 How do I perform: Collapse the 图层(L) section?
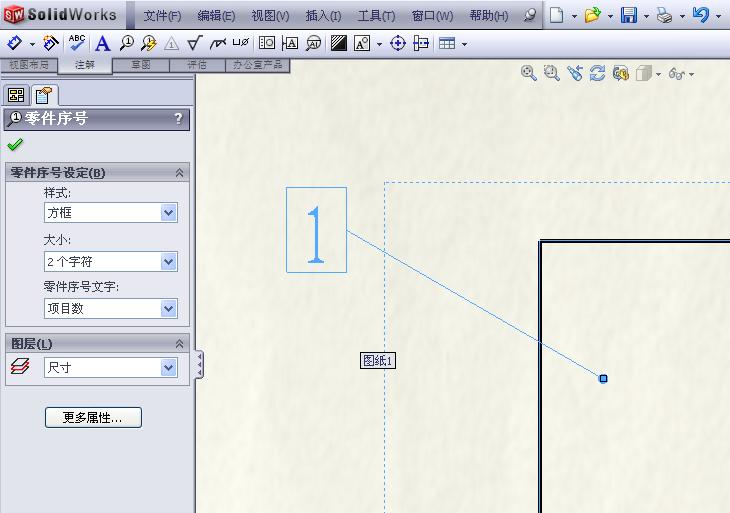coord(179,344)
